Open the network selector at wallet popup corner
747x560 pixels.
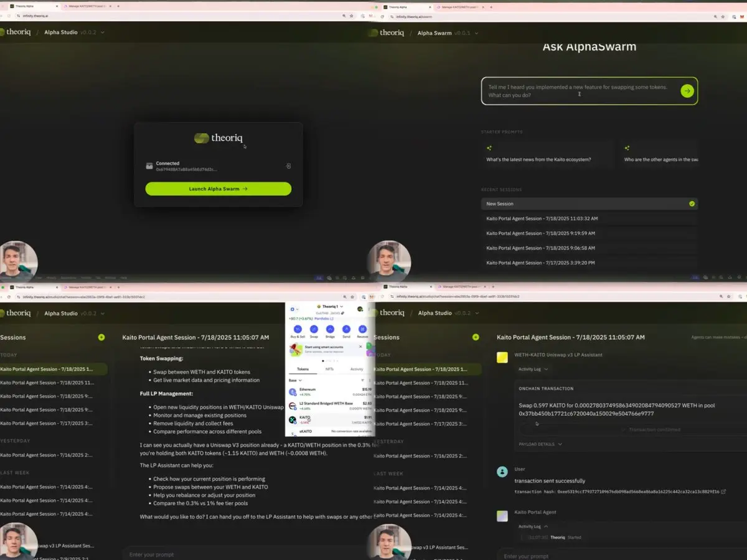(x=294, y=309)
